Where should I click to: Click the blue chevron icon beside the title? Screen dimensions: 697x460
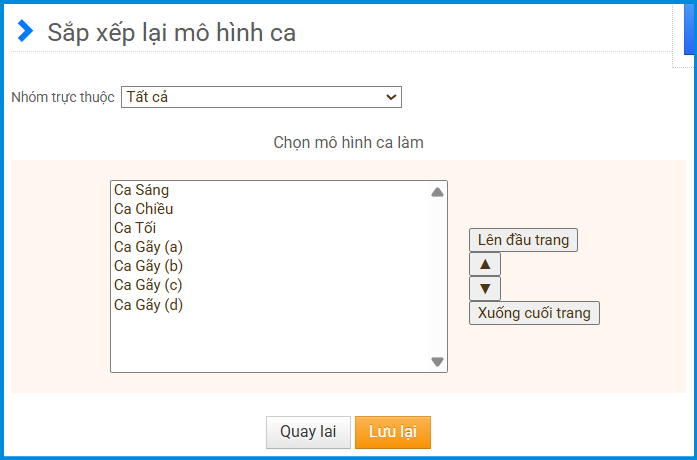tap(25, 32)
